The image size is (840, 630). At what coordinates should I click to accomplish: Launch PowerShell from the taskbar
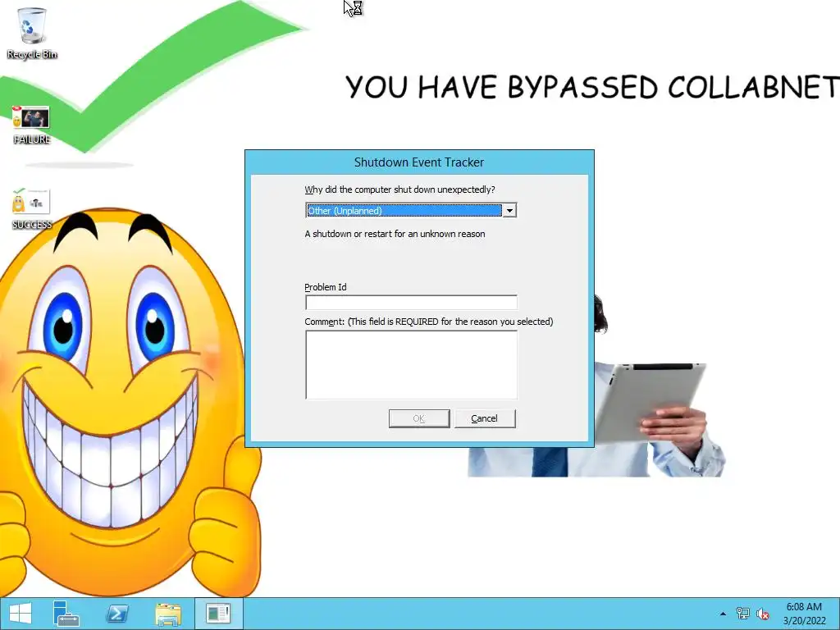pyautogui.click(x=117, y=614)
